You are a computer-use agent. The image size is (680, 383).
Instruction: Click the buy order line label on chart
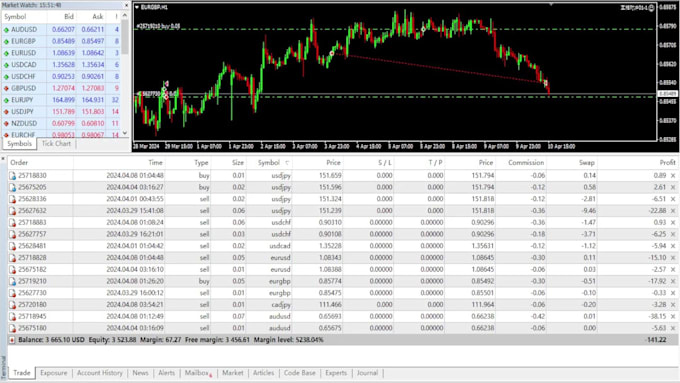158,26
